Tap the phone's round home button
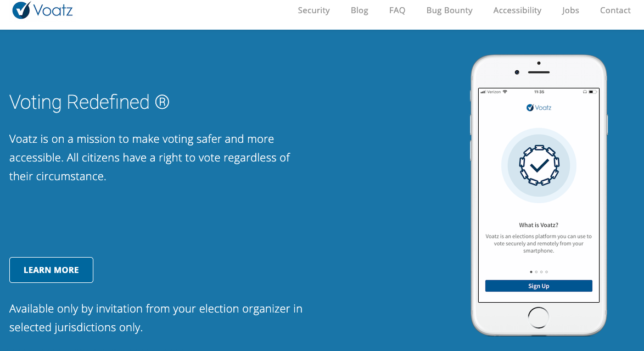644x351 pixels. 538,317
